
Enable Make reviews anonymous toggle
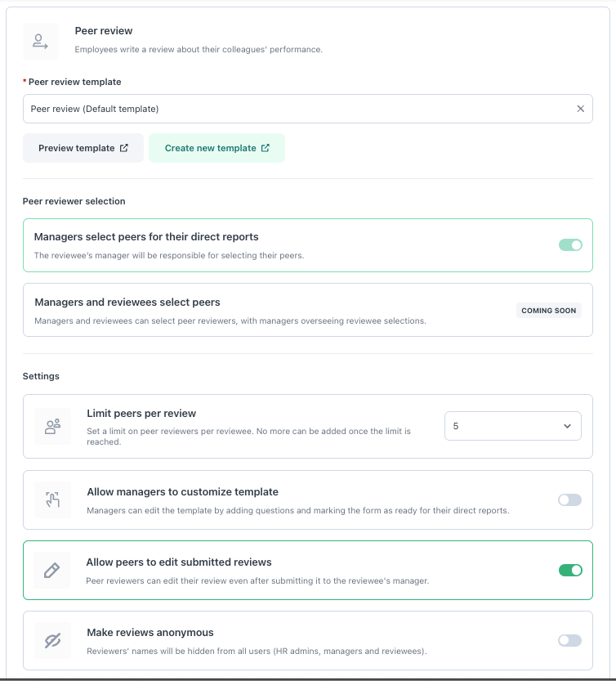(569, 641)
